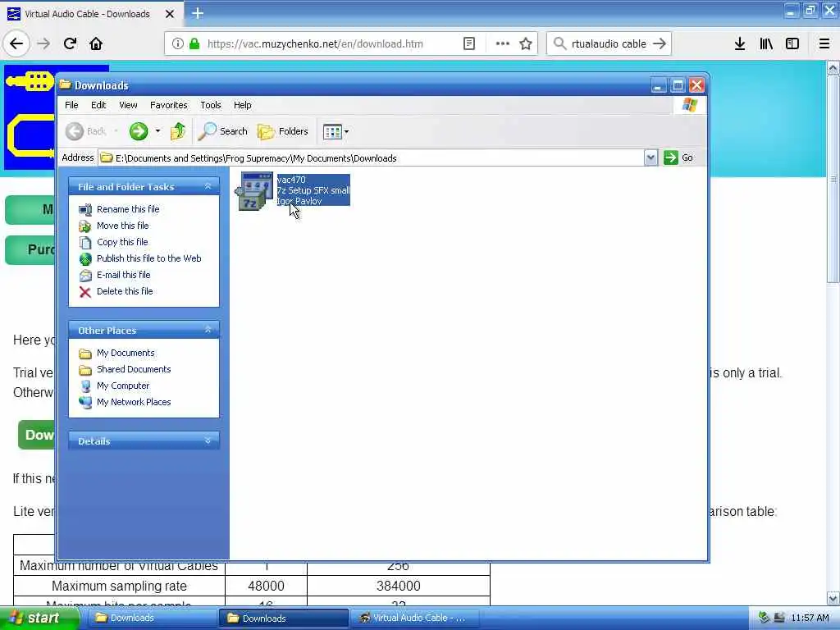840x630 pixels.
Task: Click the green Go button
Action: pos(678,157)
